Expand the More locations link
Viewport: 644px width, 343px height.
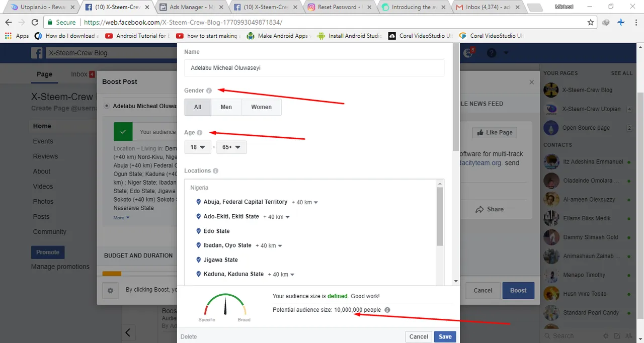coord(121,218)
